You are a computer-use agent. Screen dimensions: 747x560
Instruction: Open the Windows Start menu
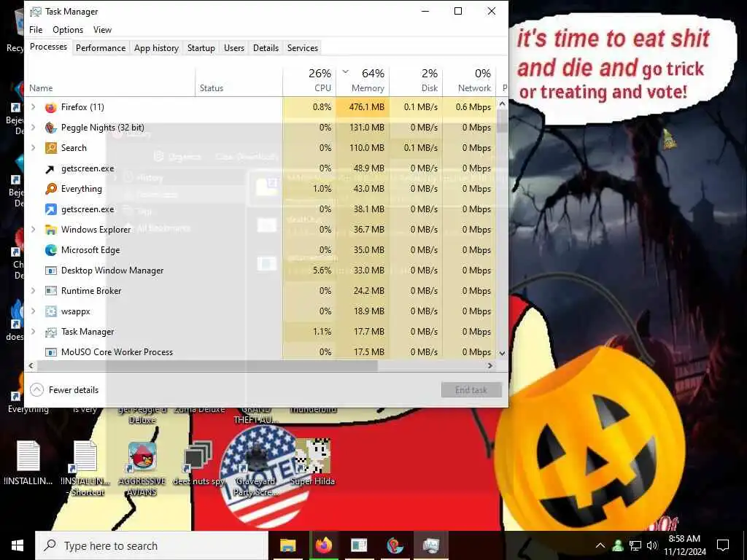[x=18, y=545]
